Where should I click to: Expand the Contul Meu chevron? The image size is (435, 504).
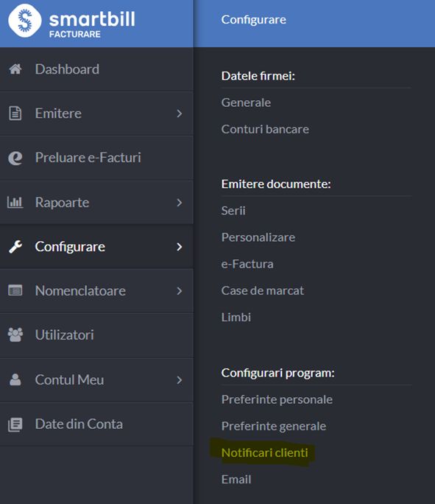[x=180, y=380]
